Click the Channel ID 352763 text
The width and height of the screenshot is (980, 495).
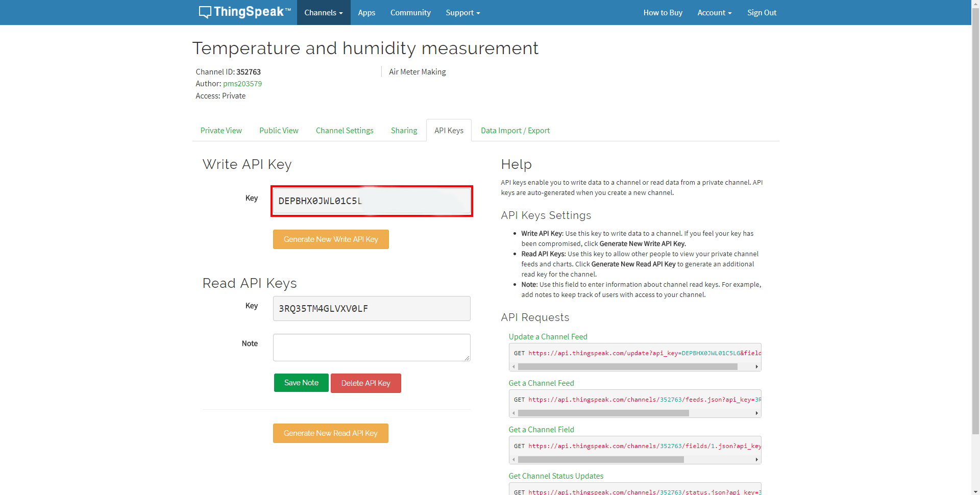click(x=228, y=72)
